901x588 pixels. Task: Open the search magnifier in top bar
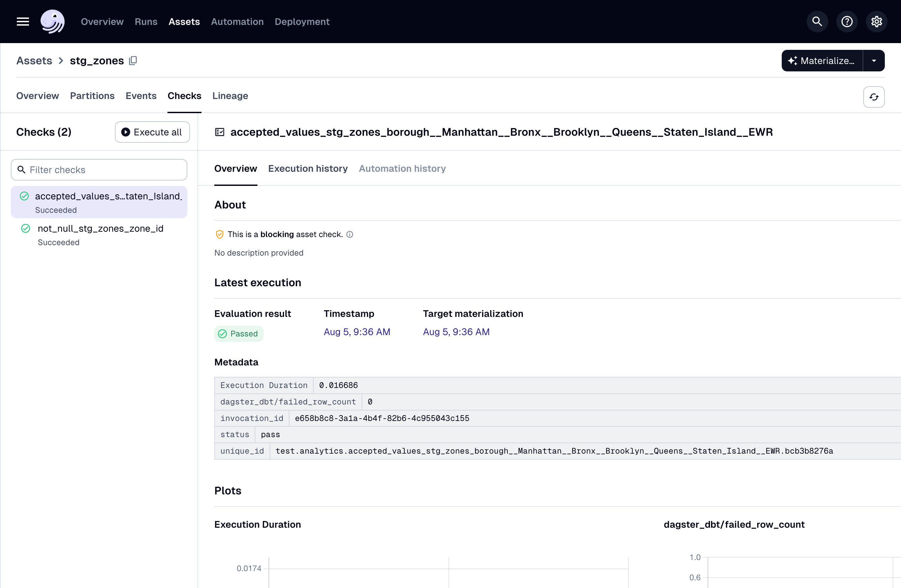point(817,22)
